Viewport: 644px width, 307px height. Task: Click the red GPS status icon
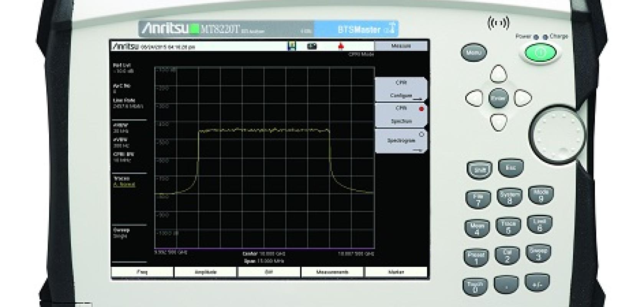[x=340, y=46]
